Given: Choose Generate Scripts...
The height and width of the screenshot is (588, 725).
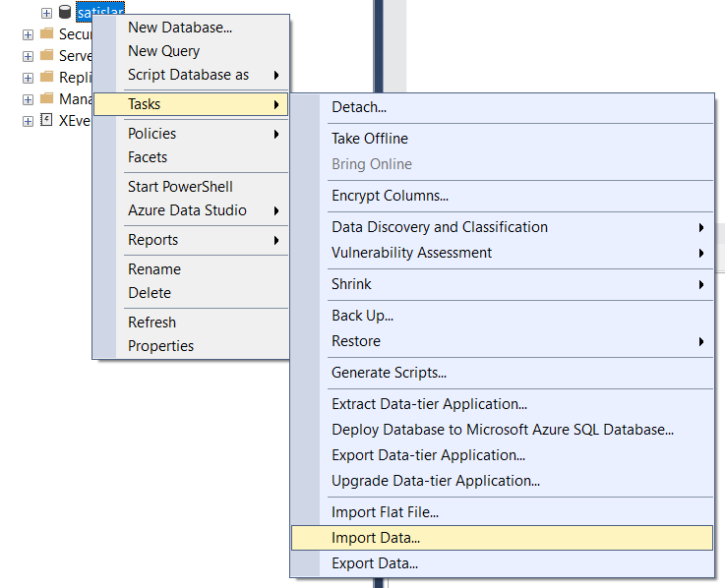Looking at the screenshot, I should click(x=502, y=373).
